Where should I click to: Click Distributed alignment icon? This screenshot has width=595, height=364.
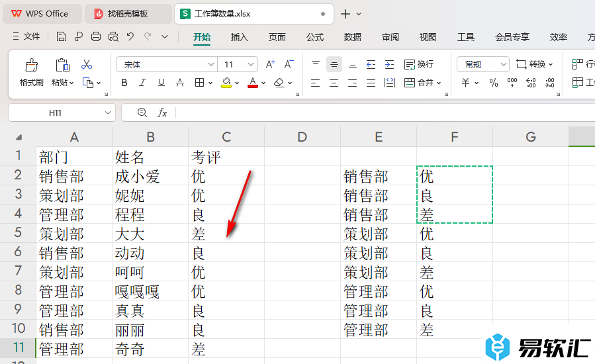click(390, 83)
